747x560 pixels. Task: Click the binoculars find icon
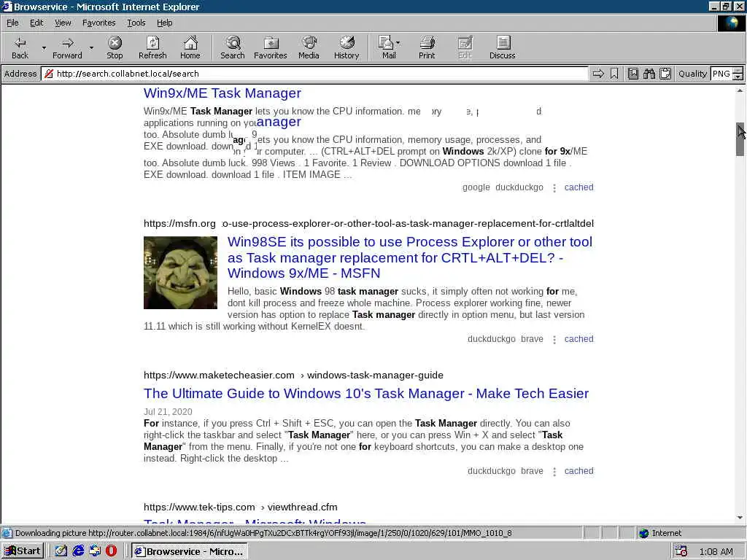point(649,74)
